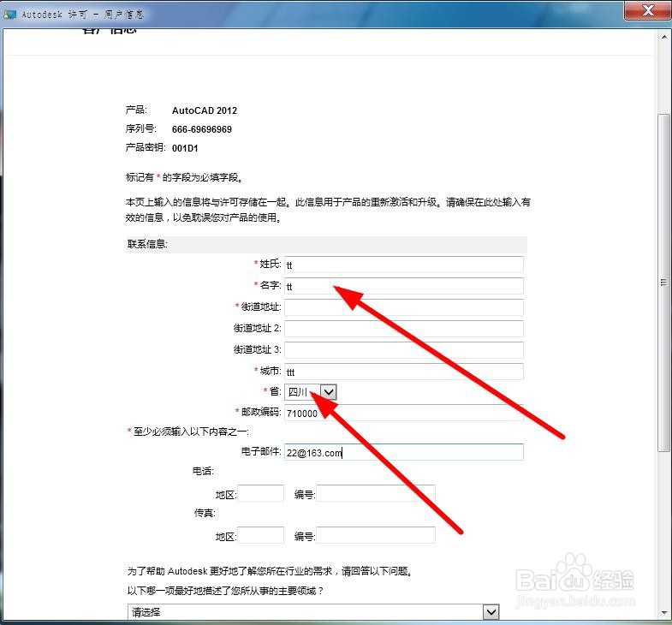Click the serial number 666-69696969
Viewport: 672px width, 625px height.
(202, 129)
